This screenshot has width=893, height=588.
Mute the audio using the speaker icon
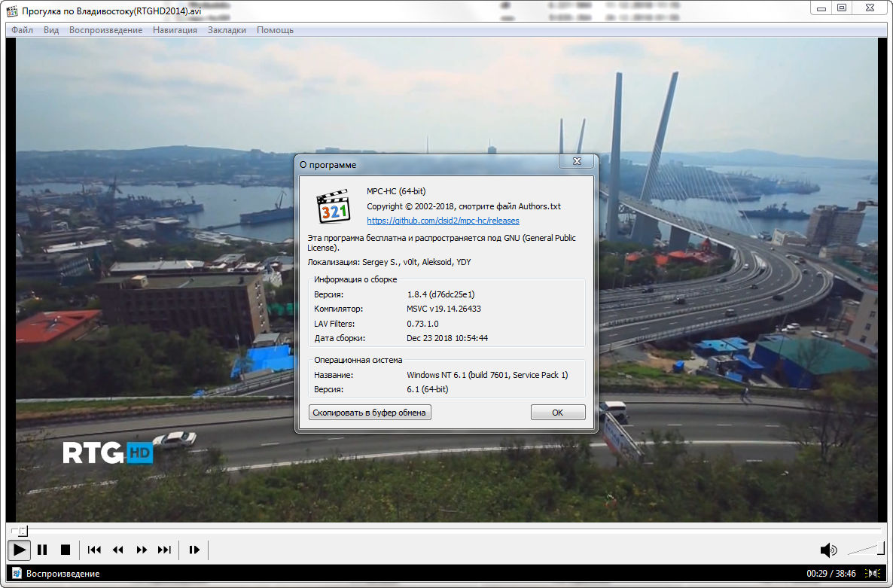coord(827,550)
